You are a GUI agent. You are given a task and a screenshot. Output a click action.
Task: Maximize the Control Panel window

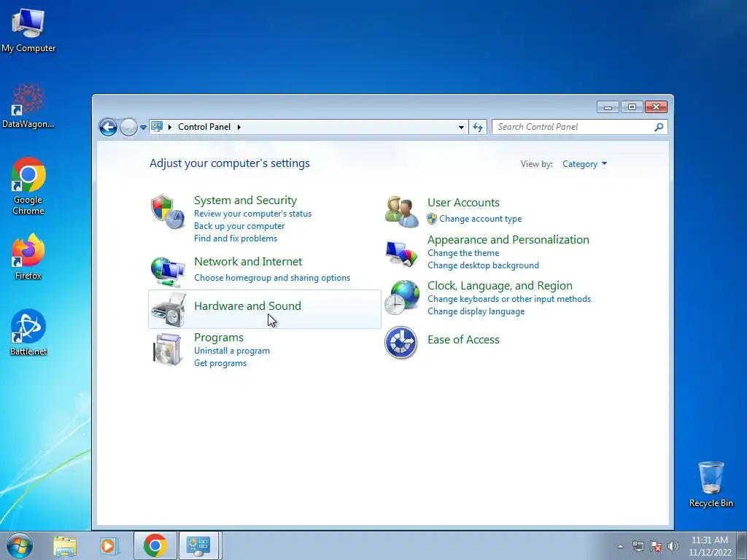click(632, 107)
